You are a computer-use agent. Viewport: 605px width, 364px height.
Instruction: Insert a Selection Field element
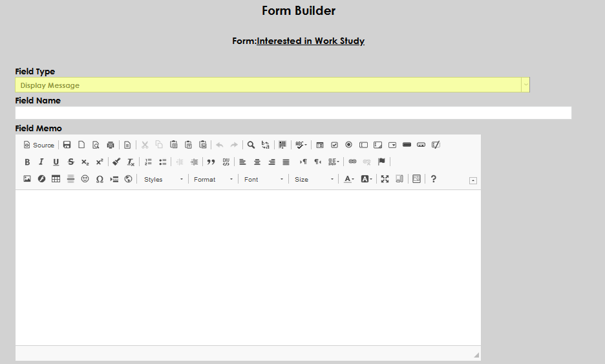(392, 145)
